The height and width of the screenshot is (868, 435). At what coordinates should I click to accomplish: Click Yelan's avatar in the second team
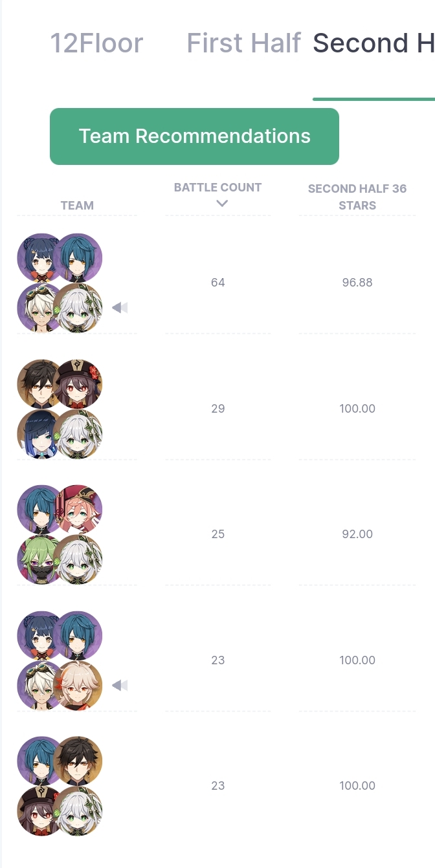tap(41, 434)
